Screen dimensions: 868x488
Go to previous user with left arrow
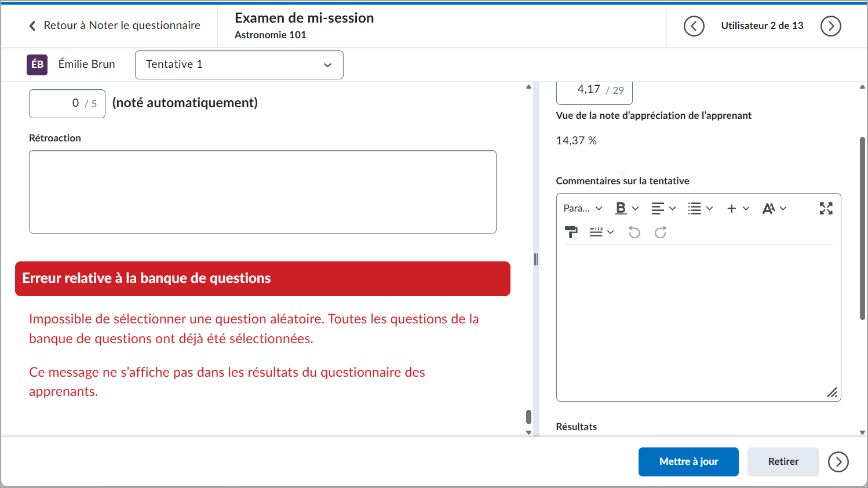pos(694,26)
